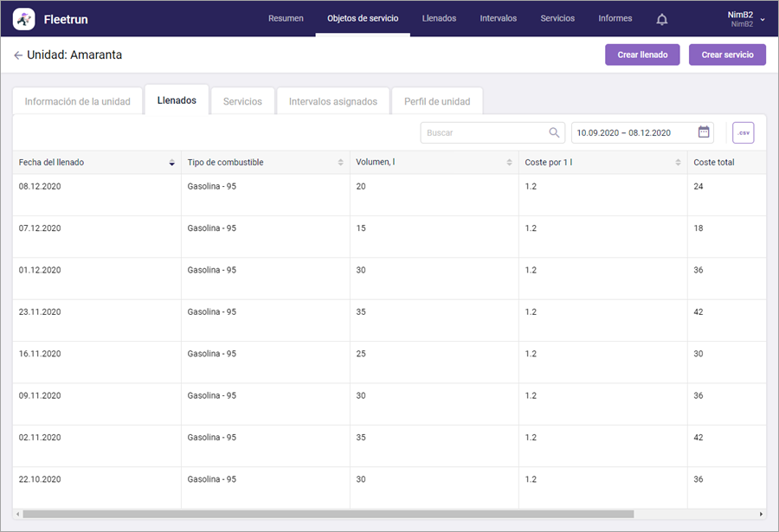Switch to the Servicios tab
Image resolution: width=779 pixels, height=532 pixels.
(x=242, y=101)
